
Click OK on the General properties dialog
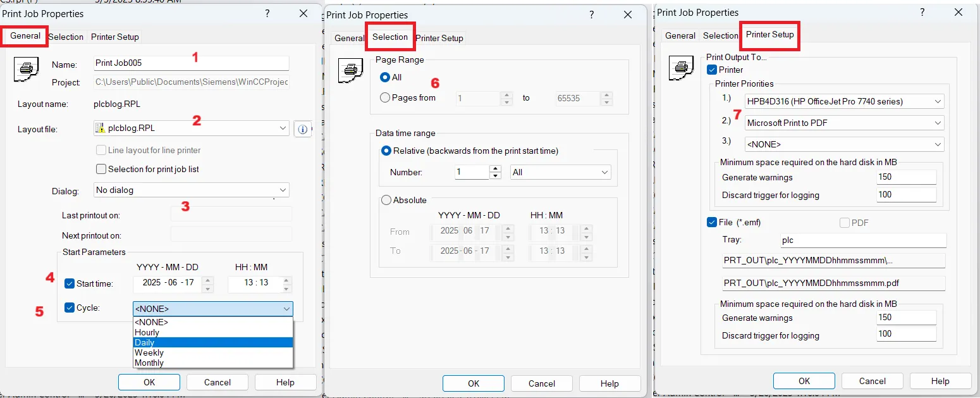click(x=149, y=382)
